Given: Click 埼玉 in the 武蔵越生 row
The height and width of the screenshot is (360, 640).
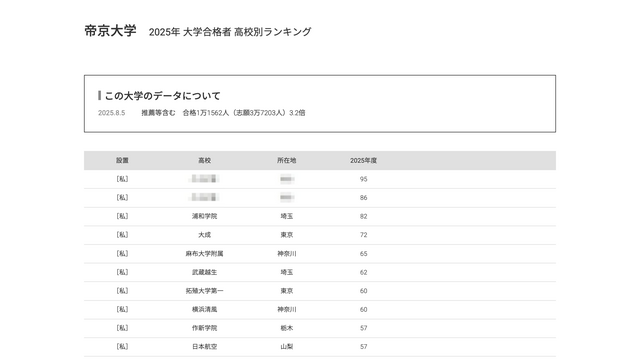Looking at the screenshot, I should point(287,272).
